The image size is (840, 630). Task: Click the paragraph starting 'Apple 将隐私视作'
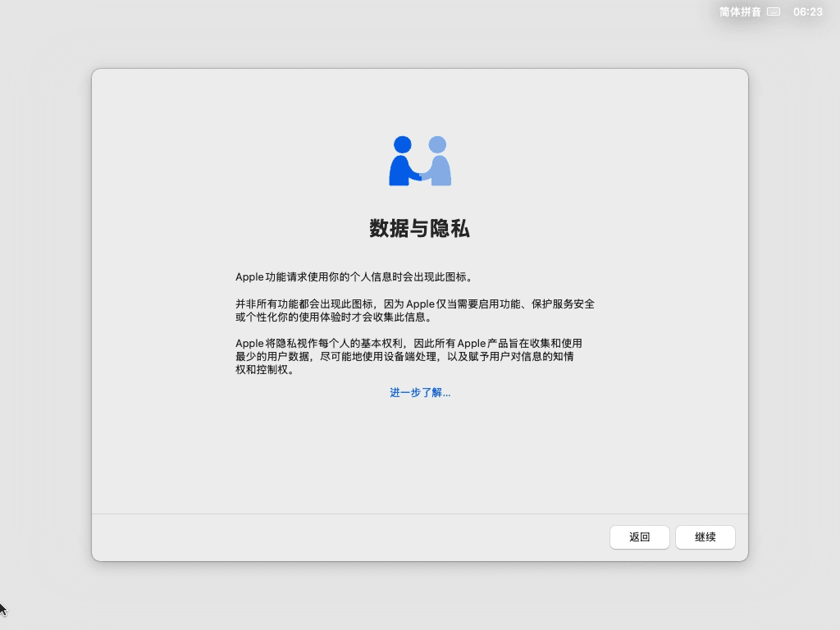(409, 356)
